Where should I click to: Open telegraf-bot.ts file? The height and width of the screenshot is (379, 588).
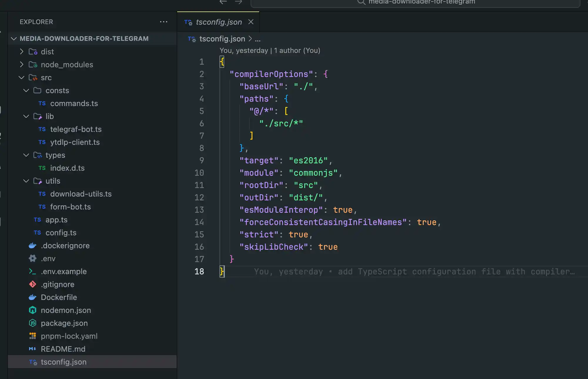point(76,129)
